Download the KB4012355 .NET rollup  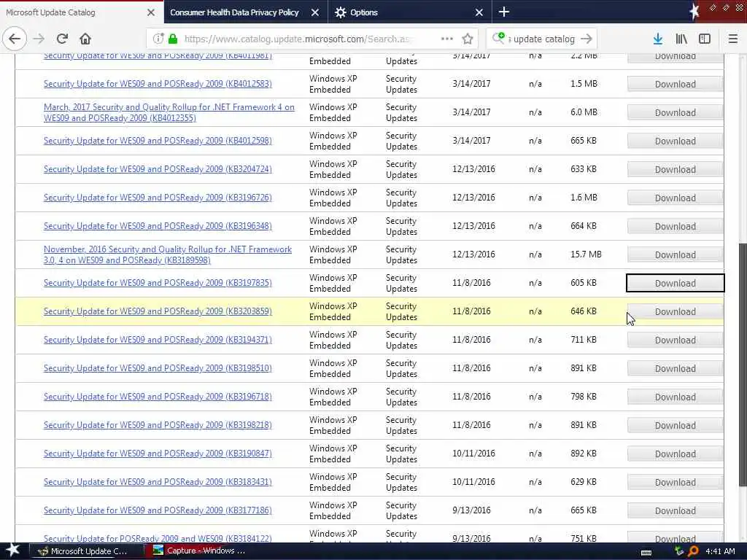coord(675,113)
